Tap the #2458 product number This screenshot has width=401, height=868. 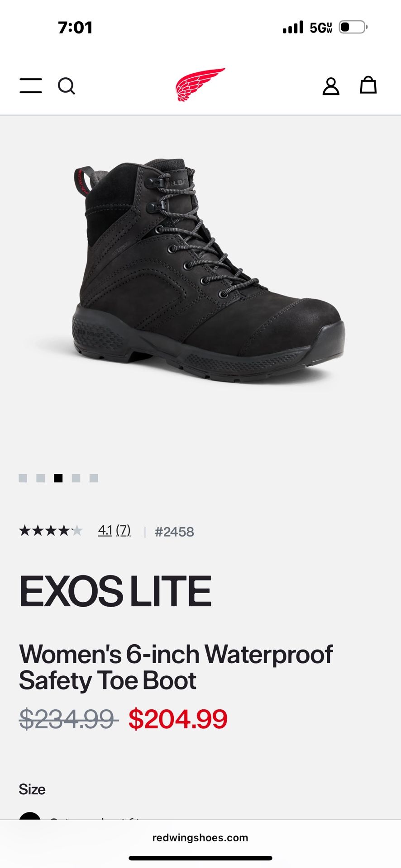tap(174, 532)
